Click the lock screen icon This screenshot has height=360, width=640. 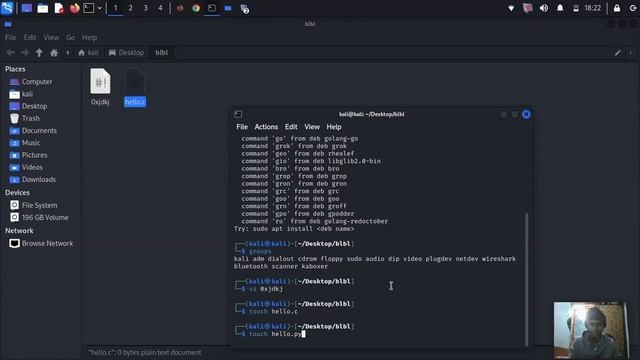(617, 8)
